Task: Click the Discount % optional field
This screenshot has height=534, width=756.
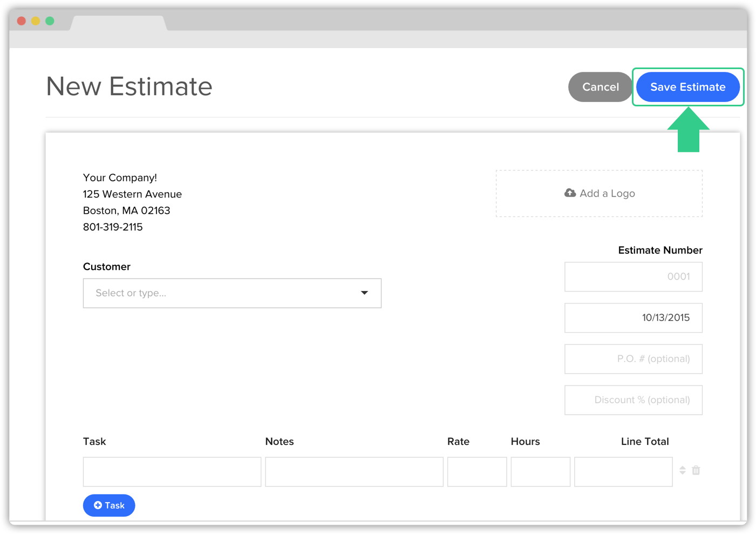Action: 634,400
